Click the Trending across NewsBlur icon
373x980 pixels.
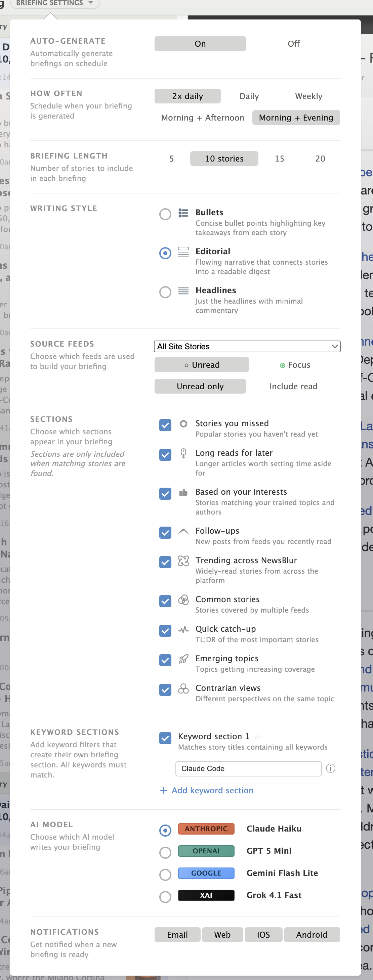[183, 561]
